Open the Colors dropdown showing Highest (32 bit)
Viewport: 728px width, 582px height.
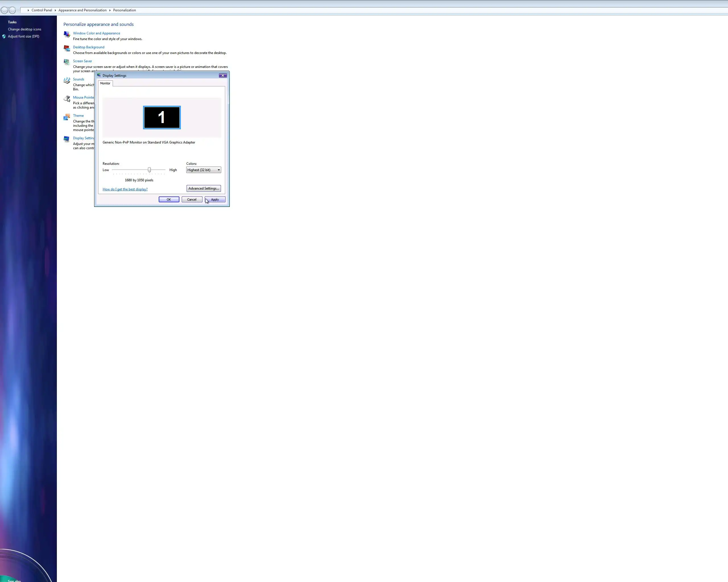click(x=204, y=170)
